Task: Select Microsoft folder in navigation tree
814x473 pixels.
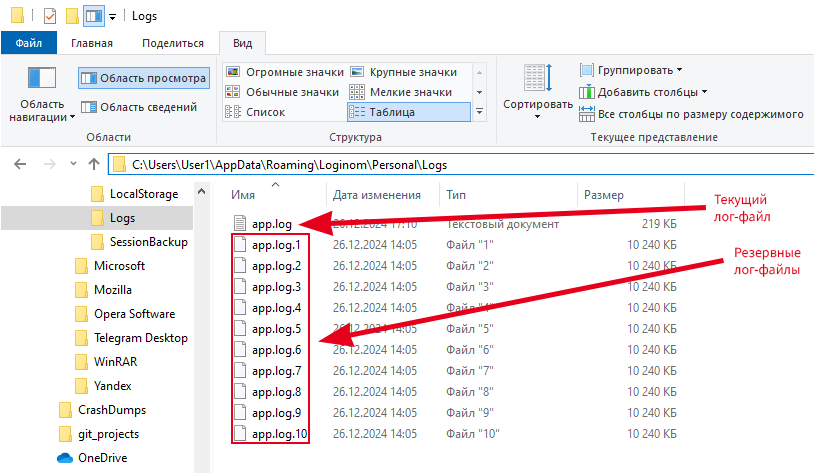Action: (110, 265)
